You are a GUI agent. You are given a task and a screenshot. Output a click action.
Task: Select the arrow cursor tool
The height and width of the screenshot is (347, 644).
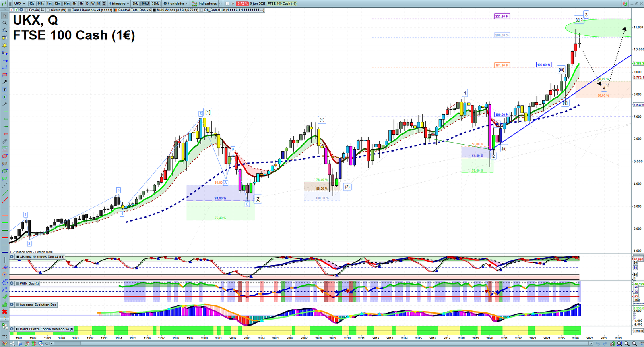(5, 15)
